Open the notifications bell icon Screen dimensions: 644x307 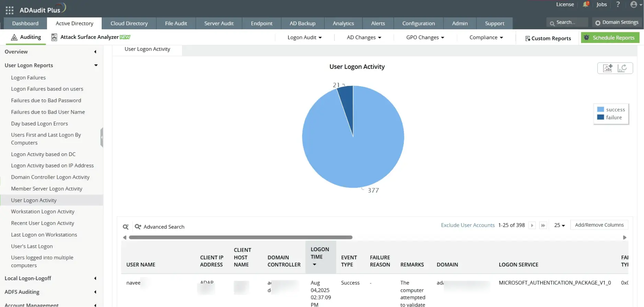pyautogui.click(x=586, y=4)
